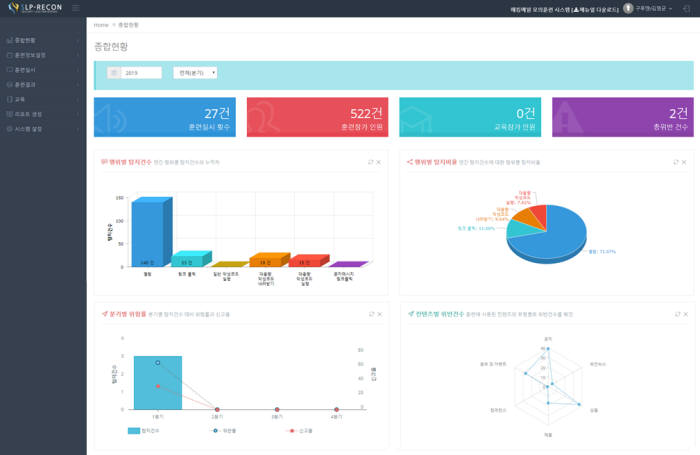Open the 종합현황 sidebar menu label
700x455 pixels.
point(25,40)
